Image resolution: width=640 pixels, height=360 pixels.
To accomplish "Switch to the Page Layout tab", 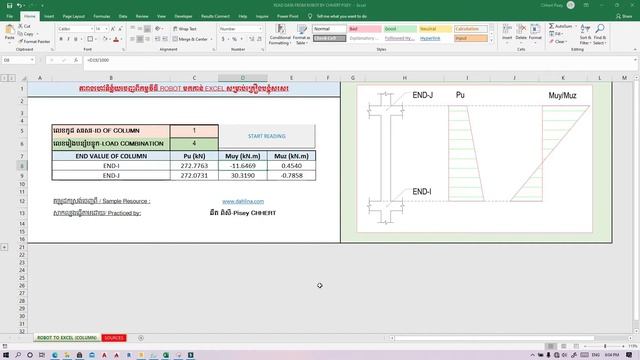I will coord(73,16).
